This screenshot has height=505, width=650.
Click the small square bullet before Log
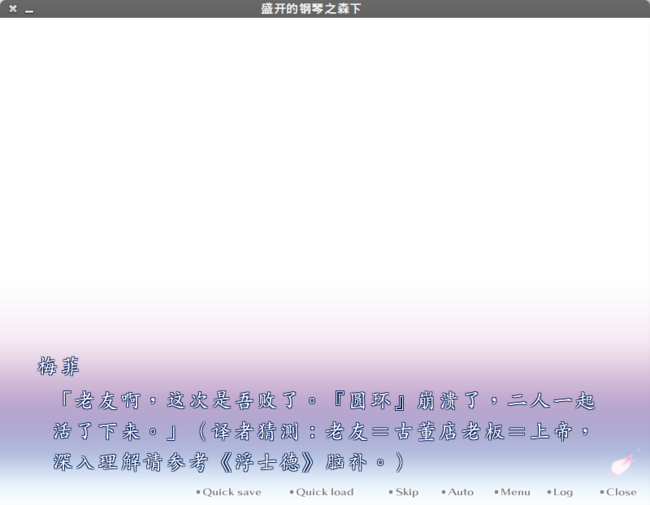549,492
